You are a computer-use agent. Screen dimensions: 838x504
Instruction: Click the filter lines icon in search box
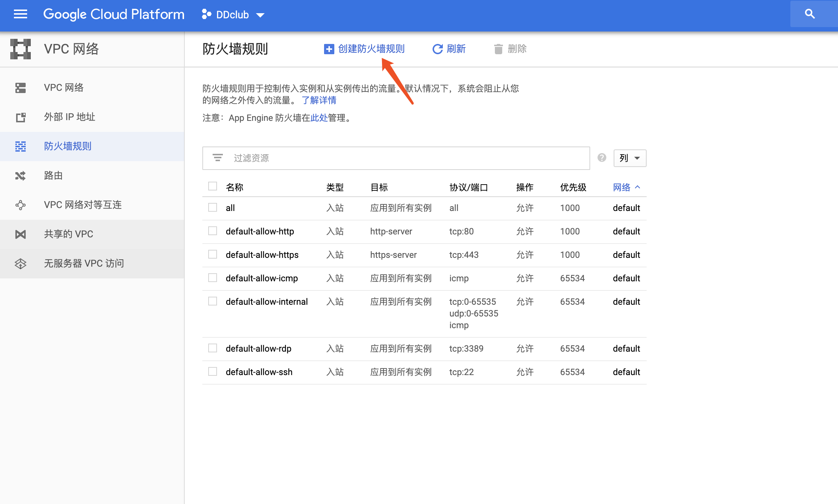click(x=218, y=158)
